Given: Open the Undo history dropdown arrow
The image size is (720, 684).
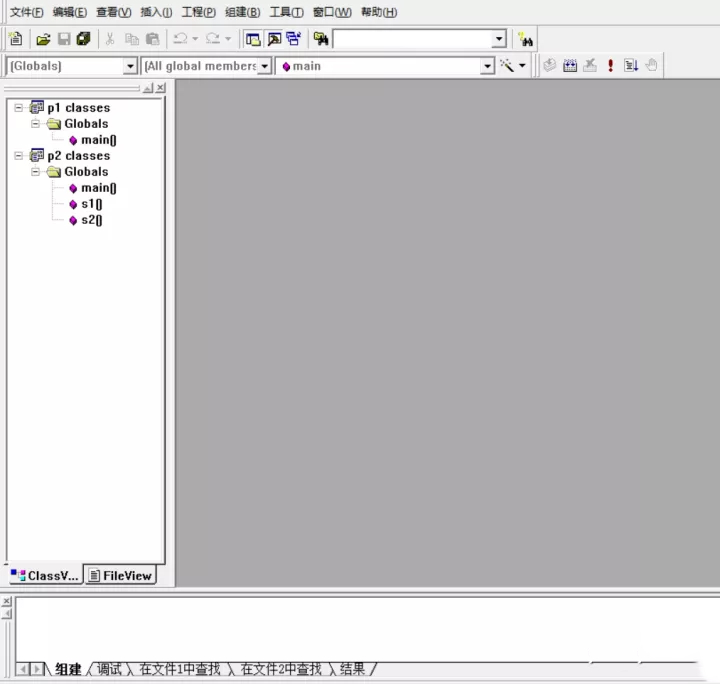Looking at the screenshot, I should (195, 39).
